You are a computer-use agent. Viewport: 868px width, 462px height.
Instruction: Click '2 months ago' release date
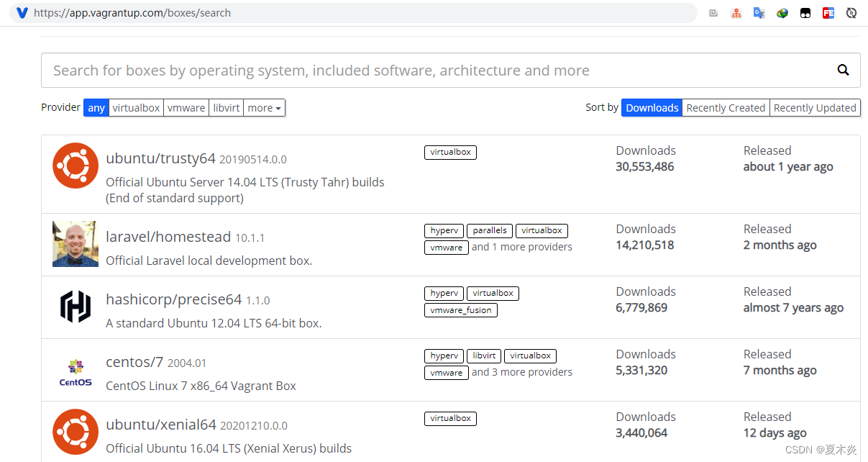click(x=780, y=245)
